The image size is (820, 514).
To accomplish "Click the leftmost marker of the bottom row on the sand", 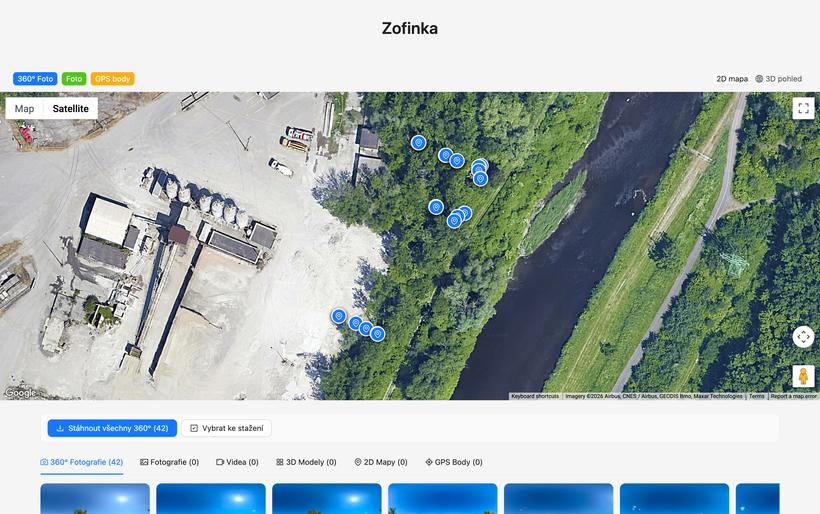I will pyautogui.click(x=339, y=316).
